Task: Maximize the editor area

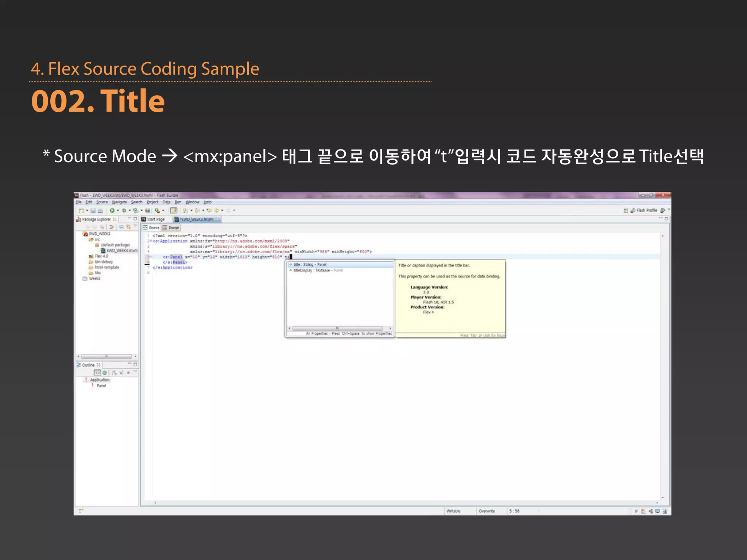Action: click(666, 218)
